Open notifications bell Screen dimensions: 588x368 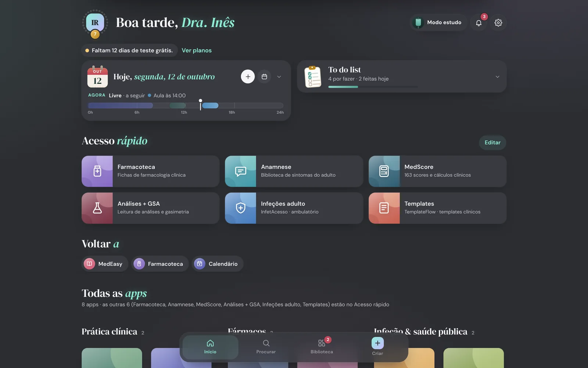(x=478, y=23)
